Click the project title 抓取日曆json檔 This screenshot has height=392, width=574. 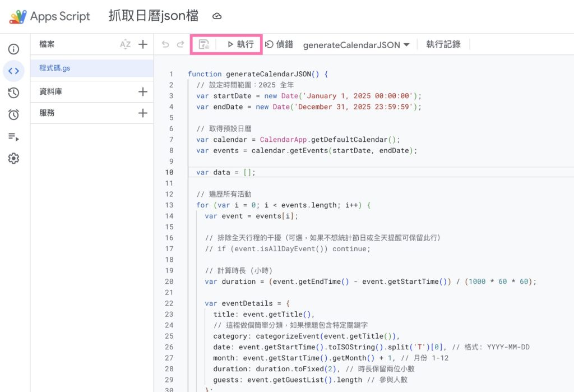[x=154, y=16]
